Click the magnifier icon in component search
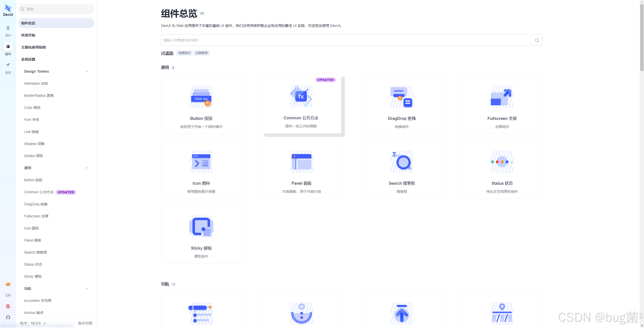 [537, 40]
